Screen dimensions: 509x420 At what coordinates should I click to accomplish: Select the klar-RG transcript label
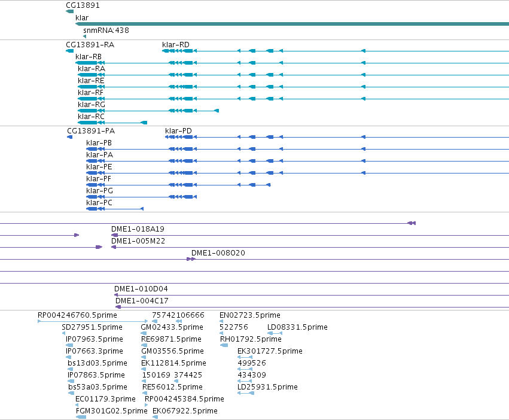(x=92, y=105)
